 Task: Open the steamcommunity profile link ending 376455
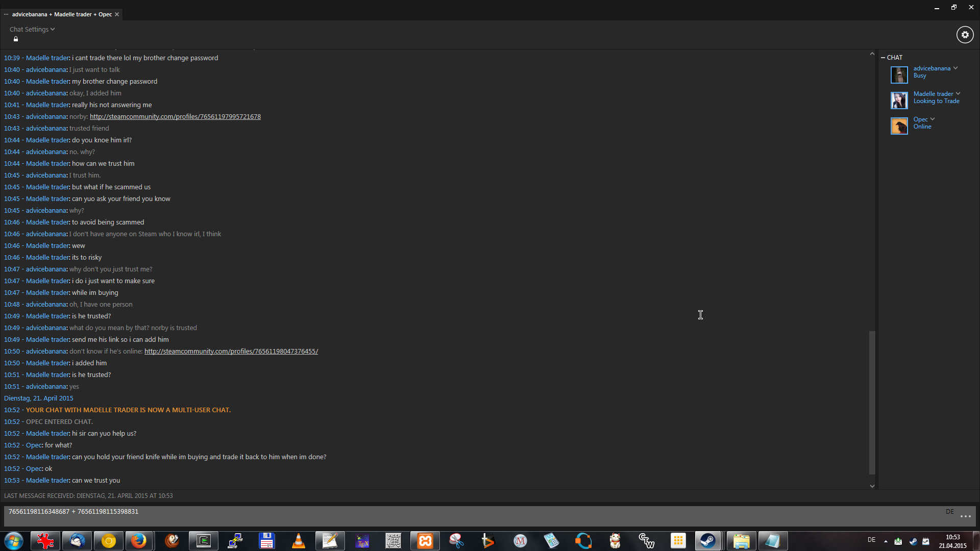click(231, 352)
